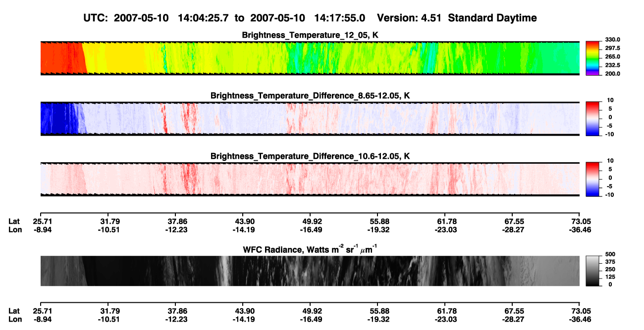Click latitude 37.86 on the axis above WFC panel
Screen dimensions: 644x330
177,221
